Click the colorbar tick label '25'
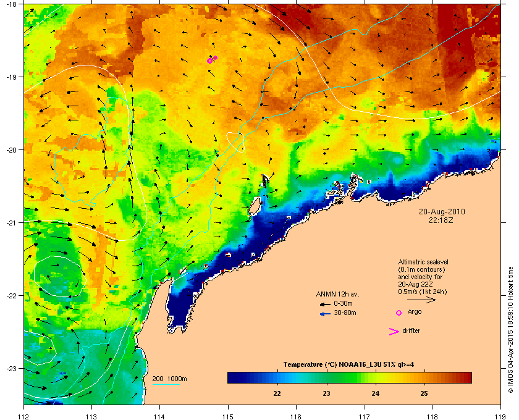 (424, 393)
